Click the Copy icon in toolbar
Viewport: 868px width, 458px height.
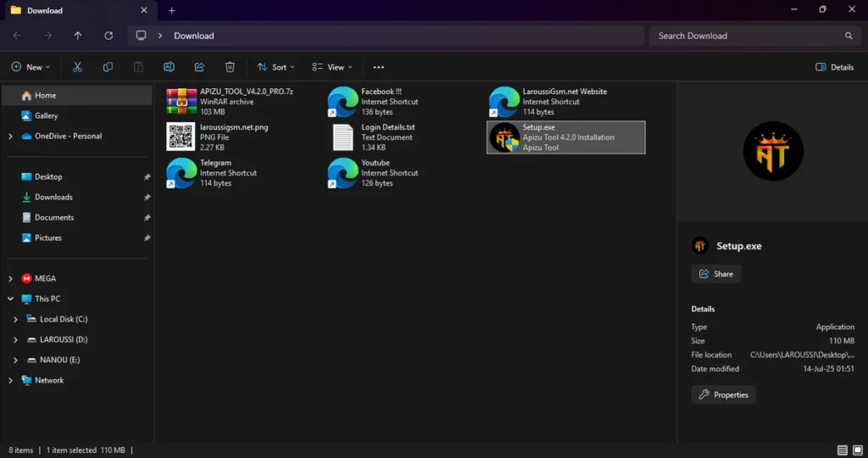108,67
